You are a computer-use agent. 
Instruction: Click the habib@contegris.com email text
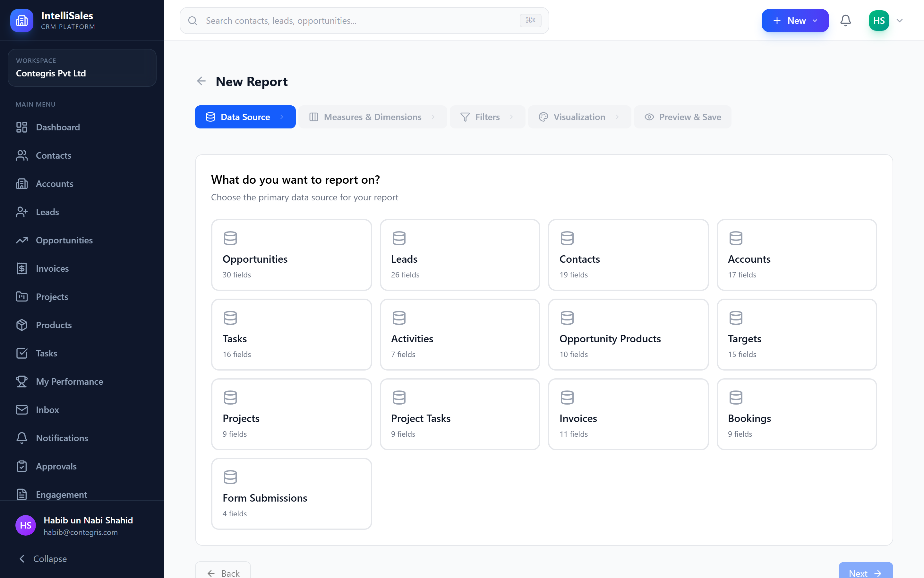point(81,532)
